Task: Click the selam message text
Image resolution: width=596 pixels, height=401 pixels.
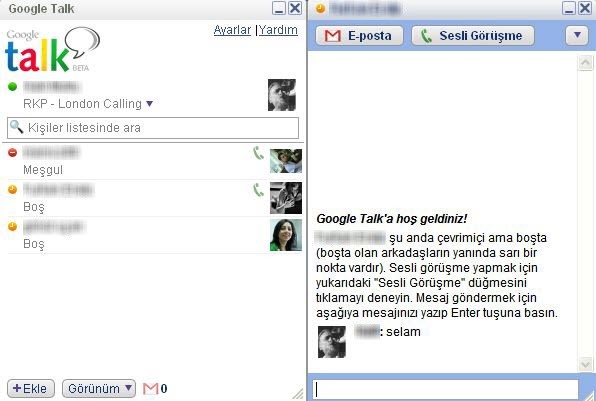Action: [x=403, y=332]
